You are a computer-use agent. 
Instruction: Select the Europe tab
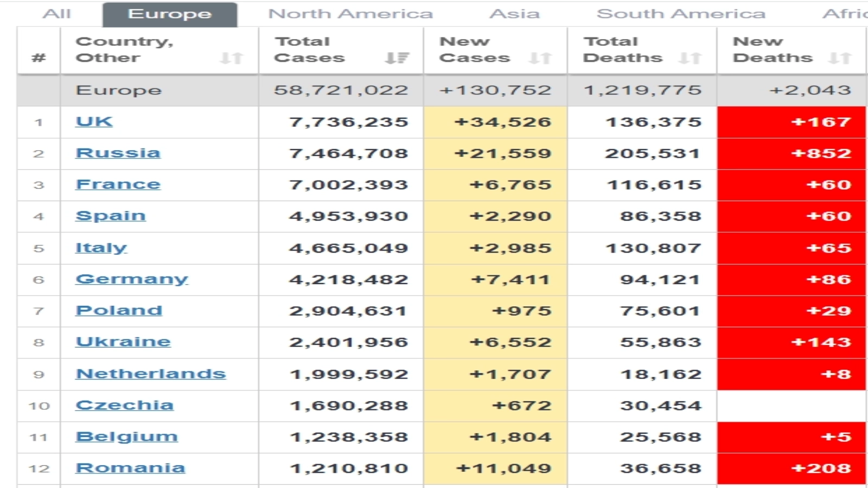click(x=170, y=14)
